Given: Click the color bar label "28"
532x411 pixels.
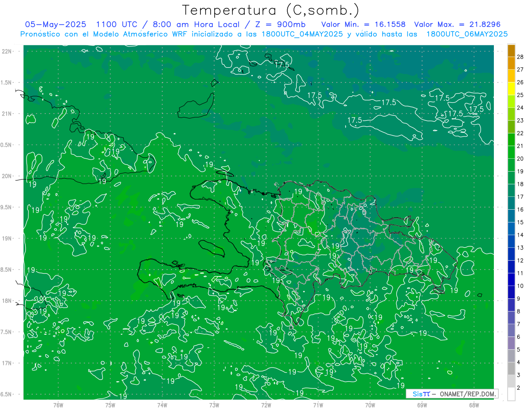Looking at the screenshot, I should tap(520, 56).
